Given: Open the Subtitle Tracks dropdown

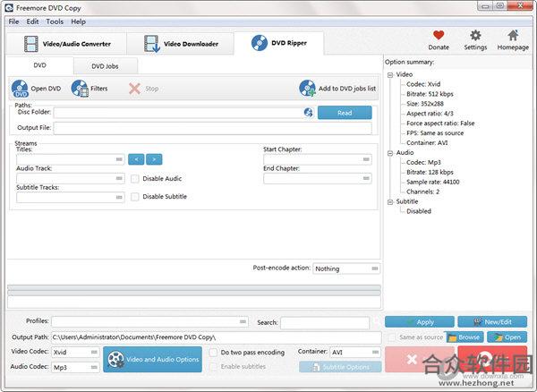Looking at the screenshot, I should coord(70,197).
